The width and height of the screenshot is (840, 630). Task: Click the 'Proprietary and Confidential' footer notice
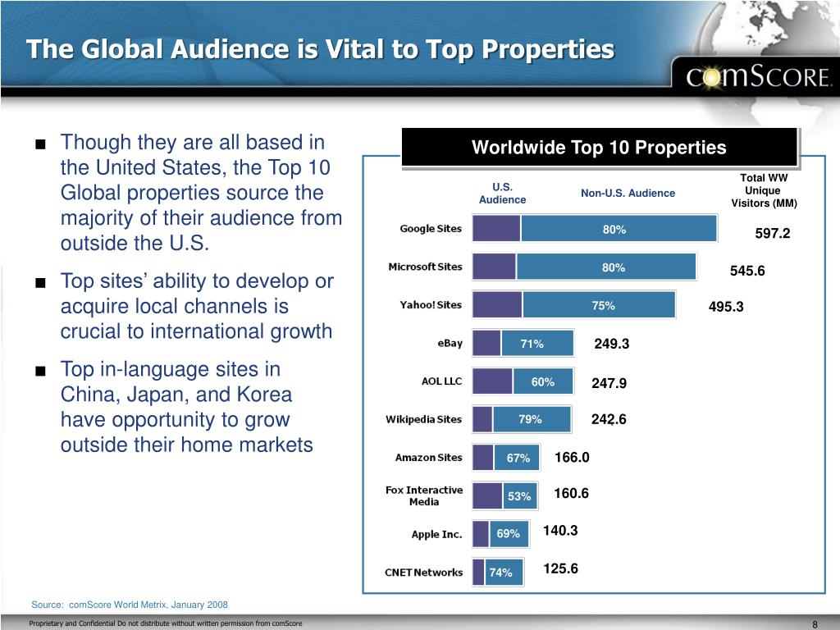(166, 623)
